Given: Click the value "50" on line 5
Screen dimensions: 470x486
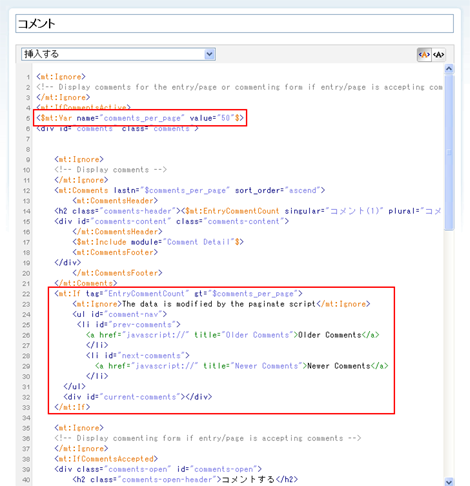Looking at the screenshot, I should (x=226, y=118).
